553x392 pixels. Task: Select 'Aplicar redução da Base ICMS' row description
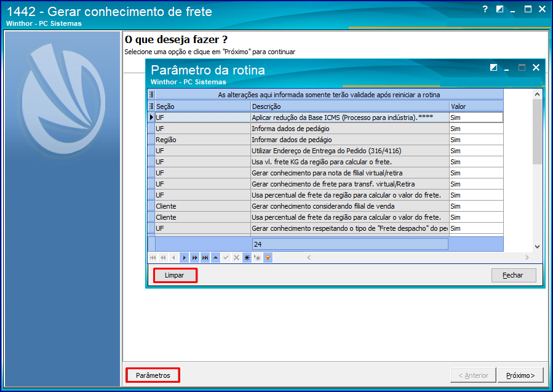coord(350,118)
